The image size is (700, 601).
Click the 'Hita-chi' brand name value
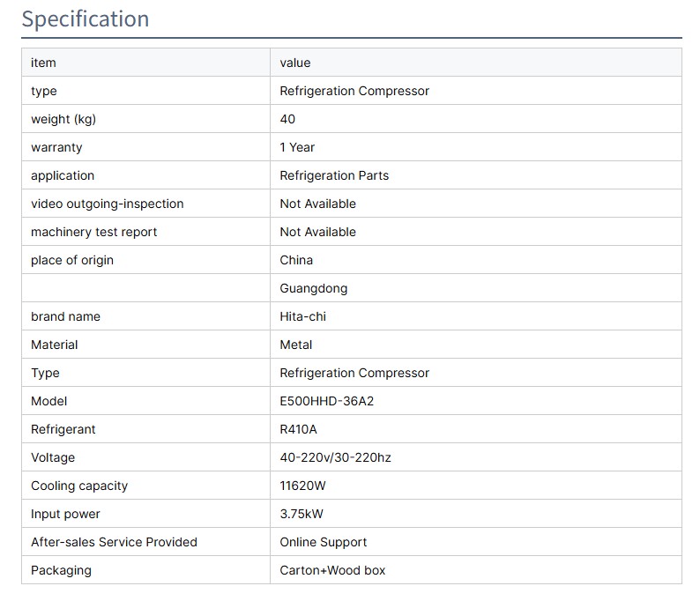click(303, 316)
